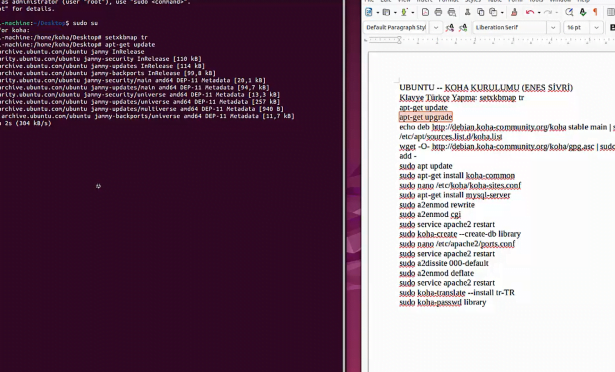
Task: Click 'sudo koha-translate --install tr-TR' line
Action: pos(457,292)
